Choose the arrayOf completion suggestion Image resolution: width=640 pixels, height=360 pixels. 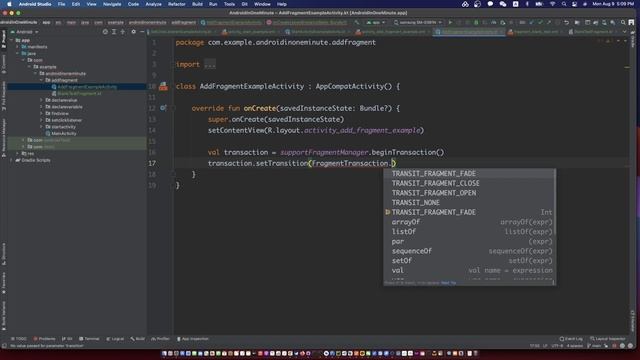coord(469,222)
